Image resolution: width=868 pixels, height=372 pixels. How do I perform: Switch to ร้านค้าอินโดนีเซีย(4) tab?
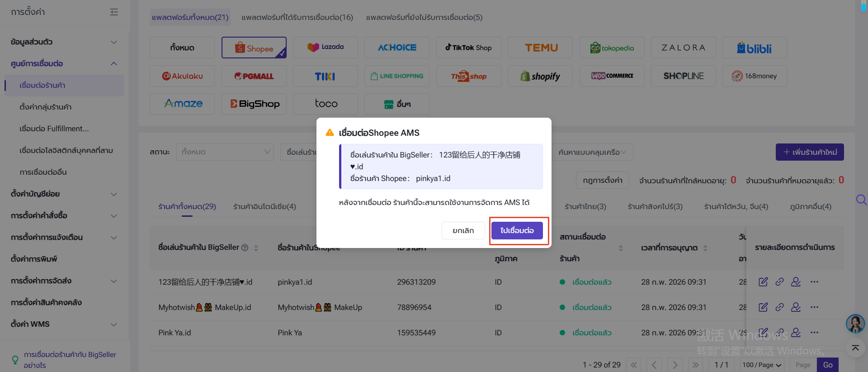click(x=264, y=206)
